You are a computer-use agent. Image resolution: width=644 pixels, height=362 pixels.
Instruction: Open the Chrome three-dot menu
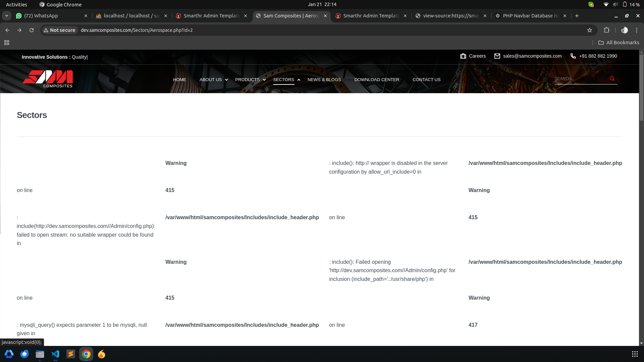click(x=637, y=30)
